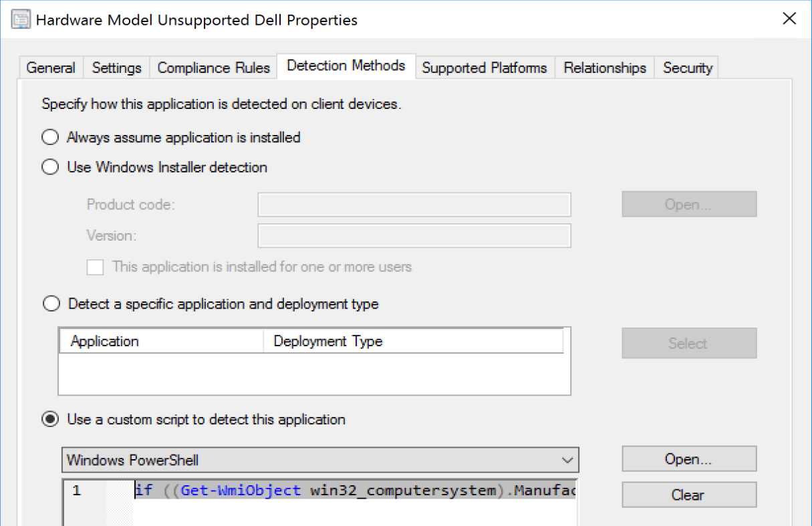Screen dimensions: 812x526
Task: Close the Hardware Model Unsupported Dell Properties dialog
Action: tap(789, 19)
